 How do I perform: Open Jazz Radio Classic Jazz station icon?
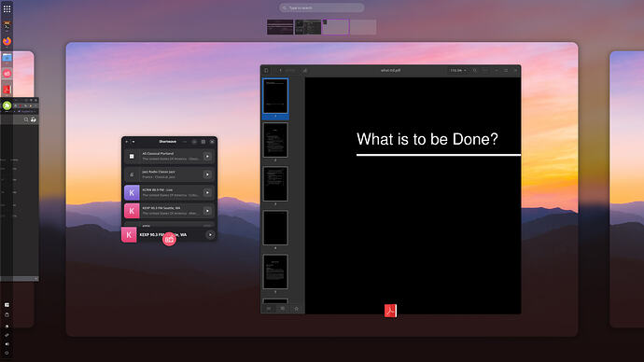coord(132,174)
